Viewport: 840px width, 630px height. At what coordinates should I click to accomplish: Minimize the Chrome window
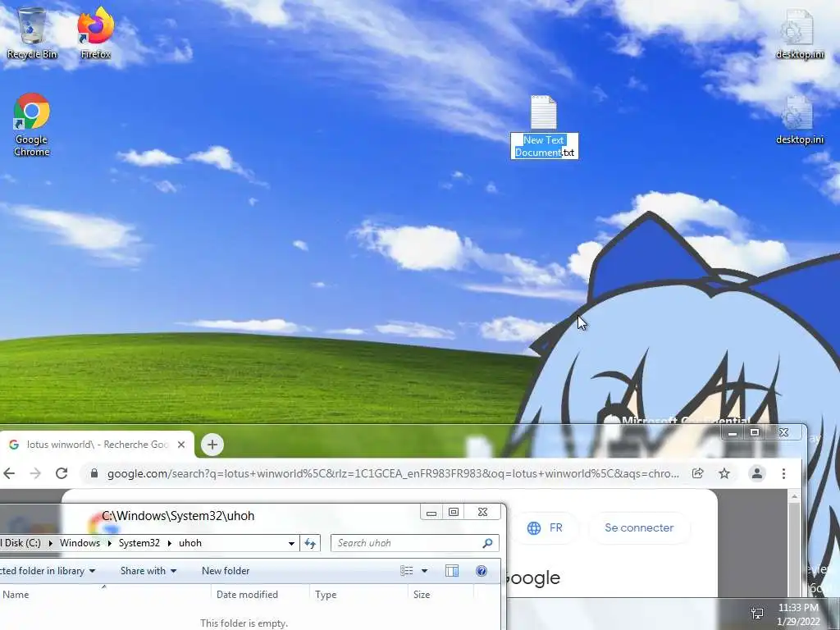coord(733,433)
